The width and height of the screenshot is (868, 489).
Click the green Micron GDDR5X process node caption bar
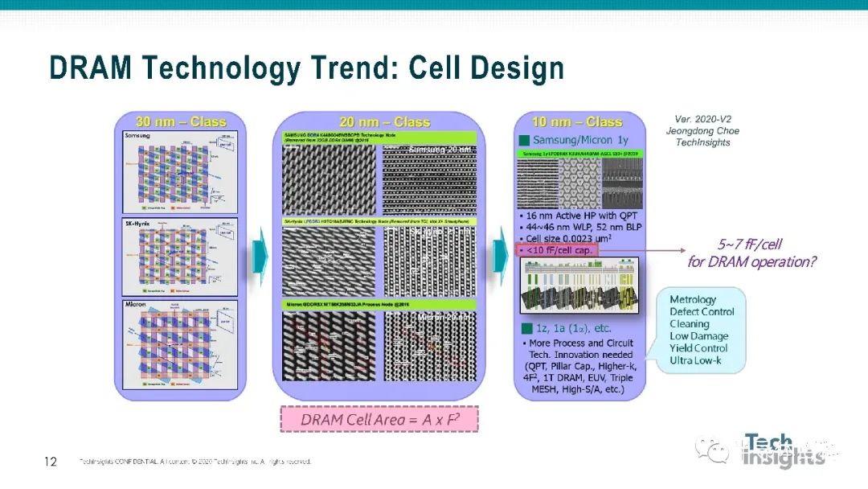(379, 305)
